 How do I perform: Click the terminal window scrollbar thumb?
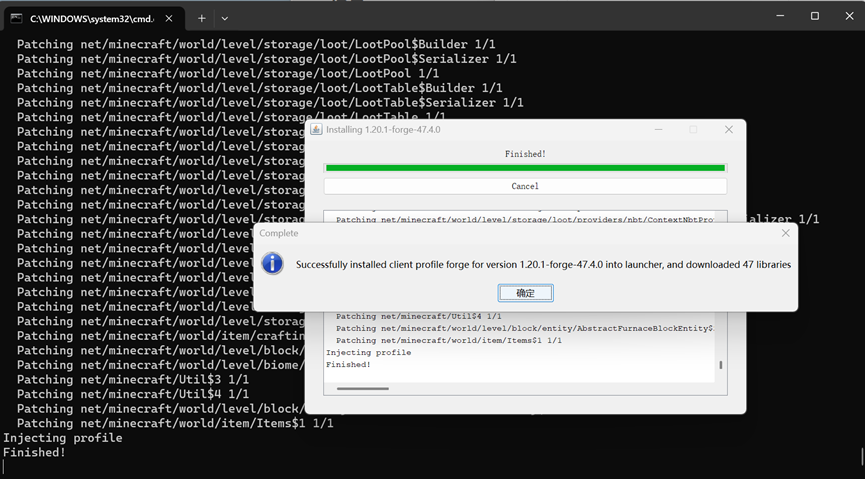click(x=862, y=457)
